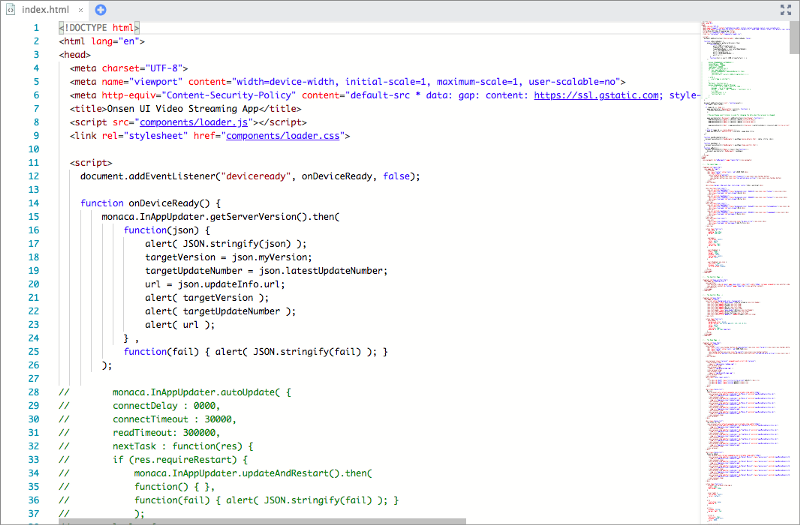Viewport: 800px width, 525px height.
Task: Click 'url = json.updateInfo.url;' line
Action: point(215,284)
